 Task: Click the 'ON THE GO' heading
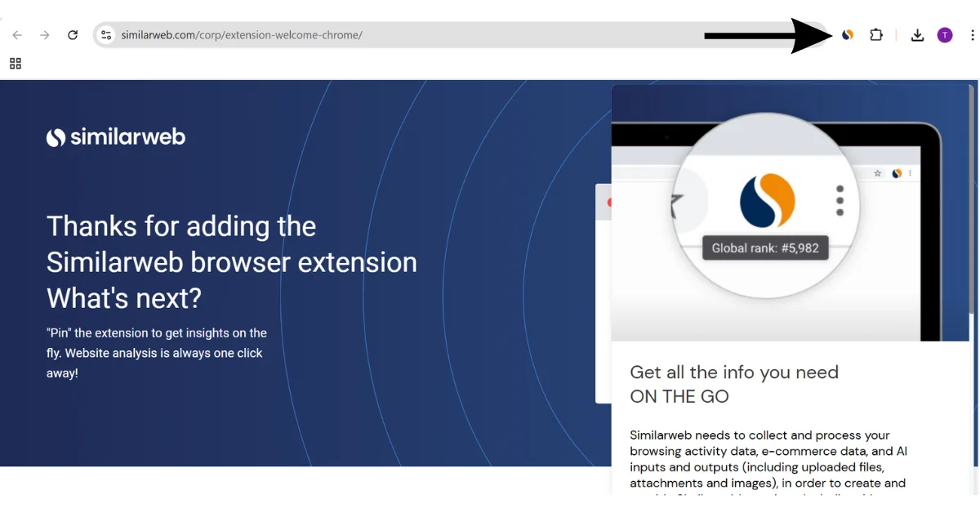point(679,397)
